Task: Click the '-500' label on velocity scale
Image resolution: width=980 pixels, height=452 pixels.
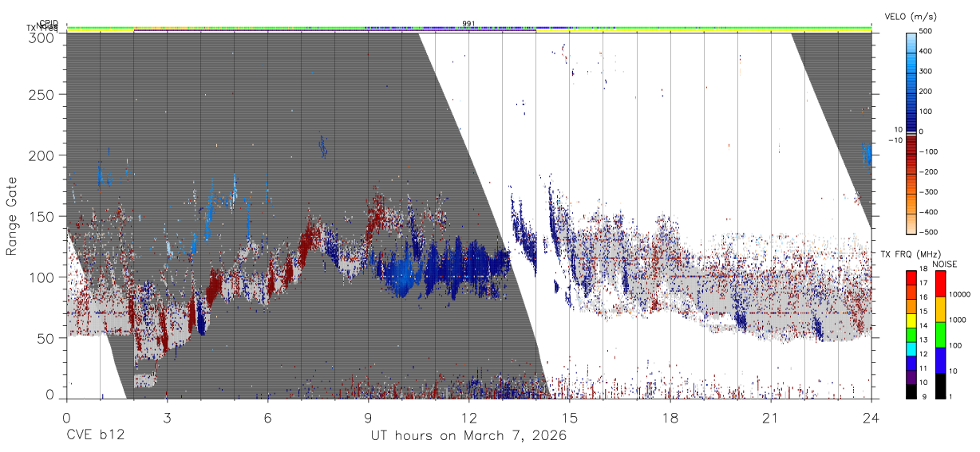Action: (x=928, y=232)
